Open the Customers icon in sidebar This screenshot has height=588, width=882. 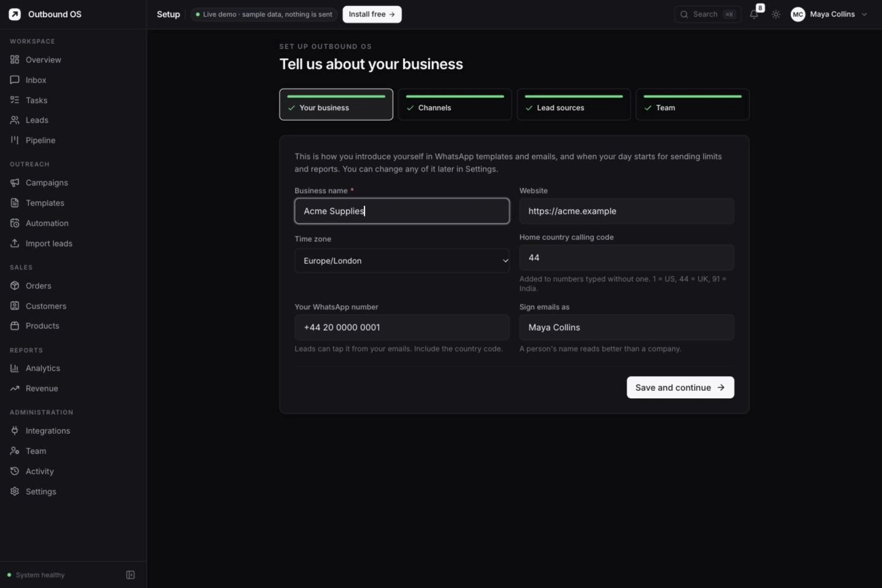(15, 306)
